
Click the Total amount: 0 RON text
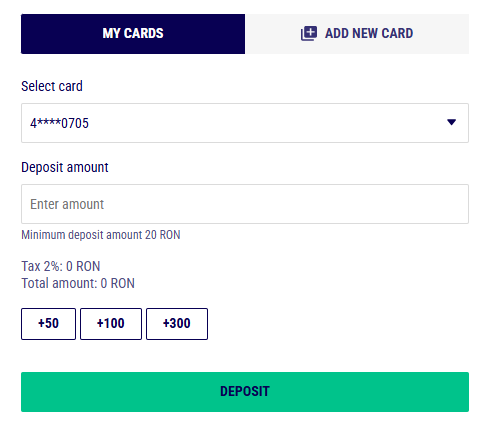point(78,283)
